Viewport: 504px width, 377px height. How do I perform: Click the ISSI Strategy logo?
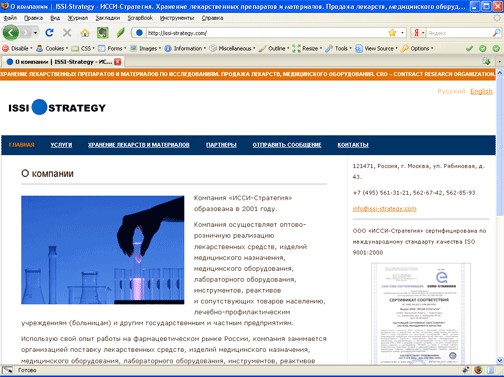point(57,108)
